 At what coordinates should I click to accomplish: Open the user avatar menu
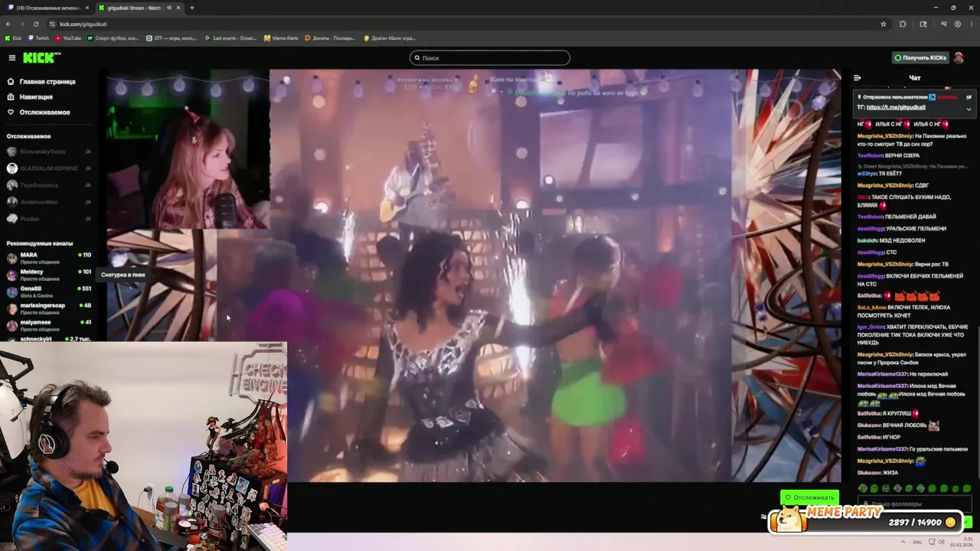(x=959, y=58)
